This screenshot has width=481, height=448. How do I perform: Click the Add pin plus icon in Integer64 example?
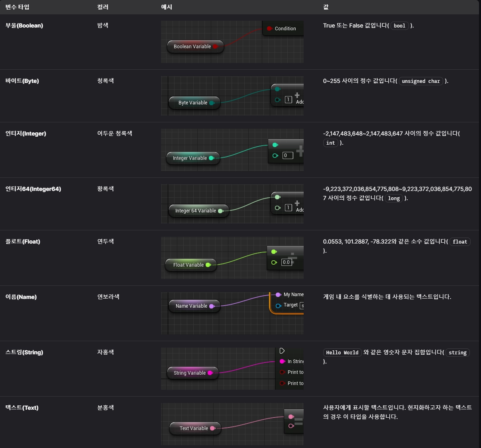pyautogui.click(x=297, y=203)
